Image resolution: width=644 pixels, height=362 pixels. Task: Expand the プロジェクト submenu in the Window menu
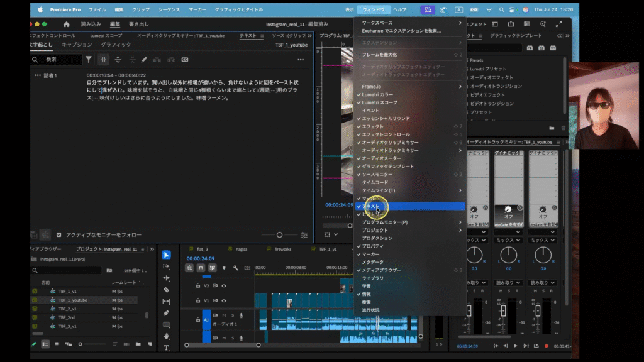tap(460, 230)
